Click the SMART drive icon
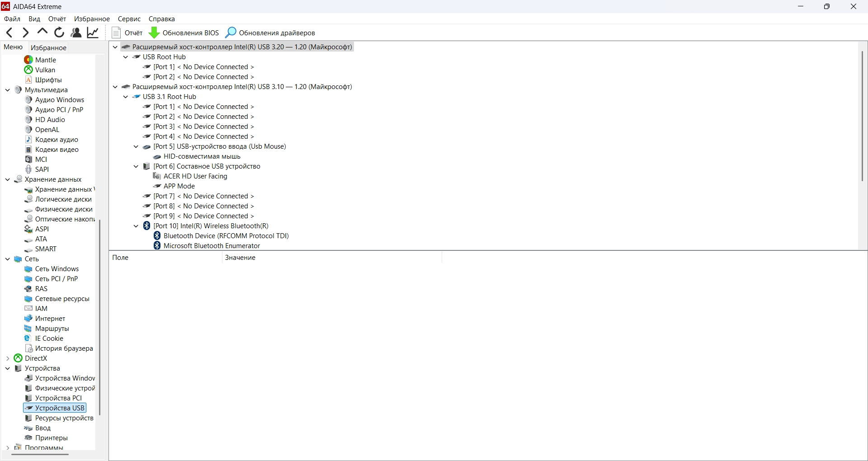The image size is (868, 461). pos(28,249)
